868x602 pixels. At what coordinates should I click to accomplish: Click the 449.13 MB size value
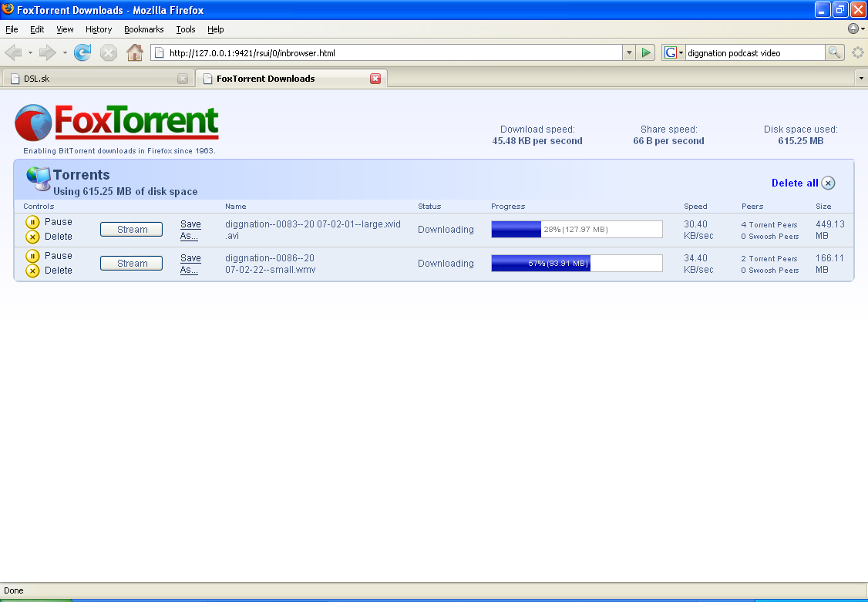(x=829, y=230)
